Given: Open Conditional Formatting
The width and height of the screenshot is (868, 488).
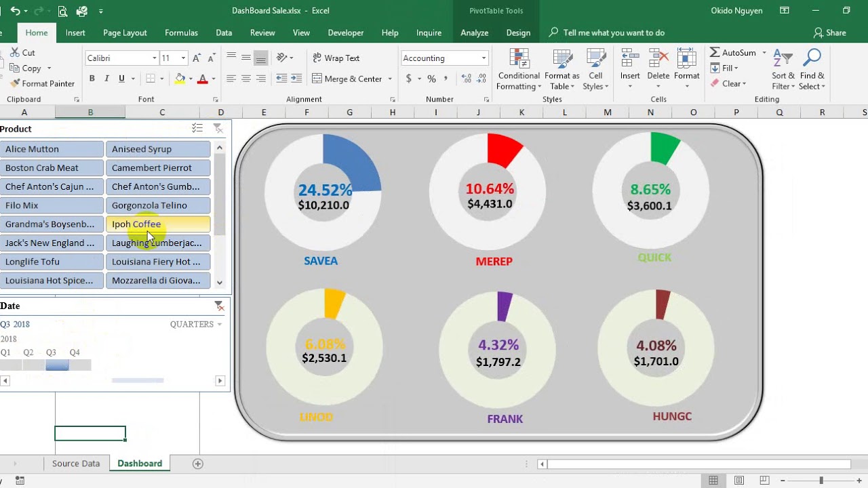Looking at the screenshot, I should (519, 69).
